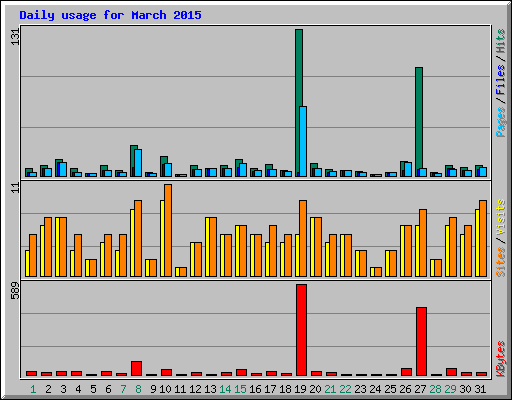512x400 pixels.
Task: Click the green "Hits" legend label
Action: pyautogui.click(x=501, y=41)
